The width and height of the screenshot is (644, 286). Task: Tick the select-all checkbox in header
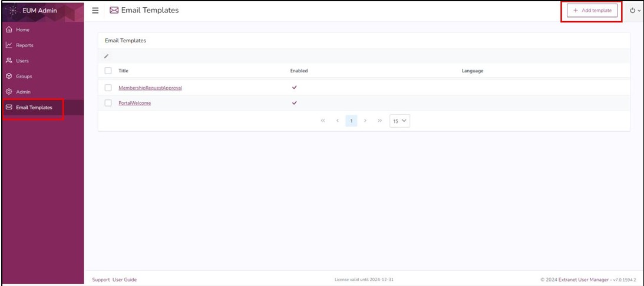(108, 71)
